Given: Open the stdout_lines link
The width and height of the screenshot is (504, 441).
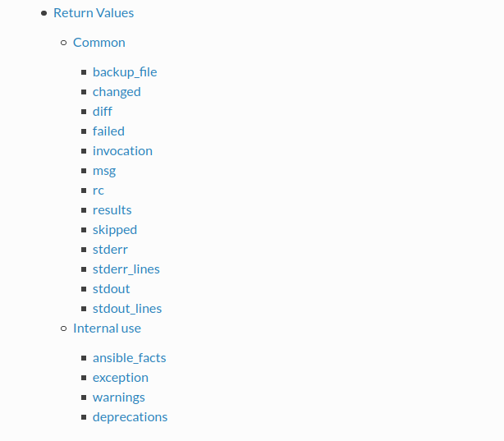Looking at the screenshot, I should (x=127, y=309).
